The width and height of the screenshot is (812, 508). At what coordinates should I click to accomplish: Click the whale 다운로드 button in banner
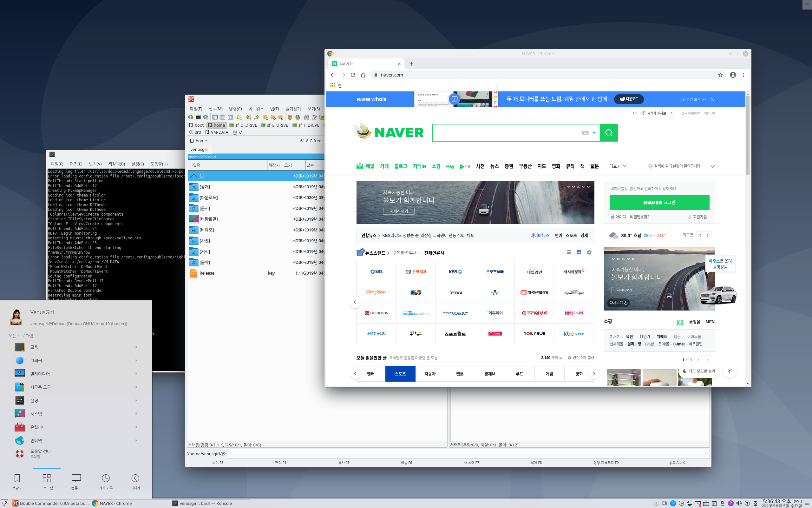[629, 99]
